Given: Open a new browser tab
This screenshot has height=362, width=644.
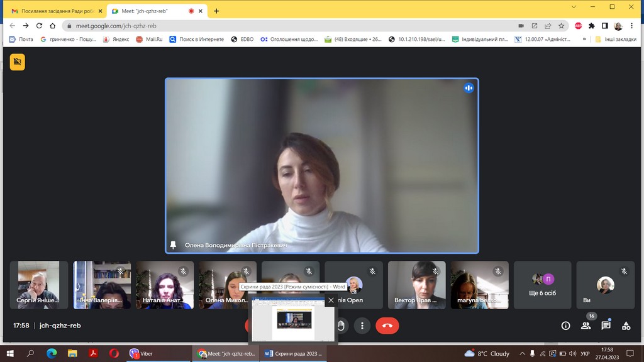Looking at the screenshot, I should 216,11.
